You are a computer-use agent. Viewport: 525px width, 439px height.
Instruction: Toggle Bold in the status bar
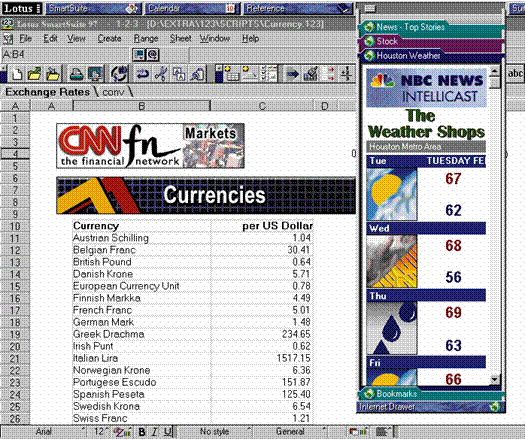(142, 432)
